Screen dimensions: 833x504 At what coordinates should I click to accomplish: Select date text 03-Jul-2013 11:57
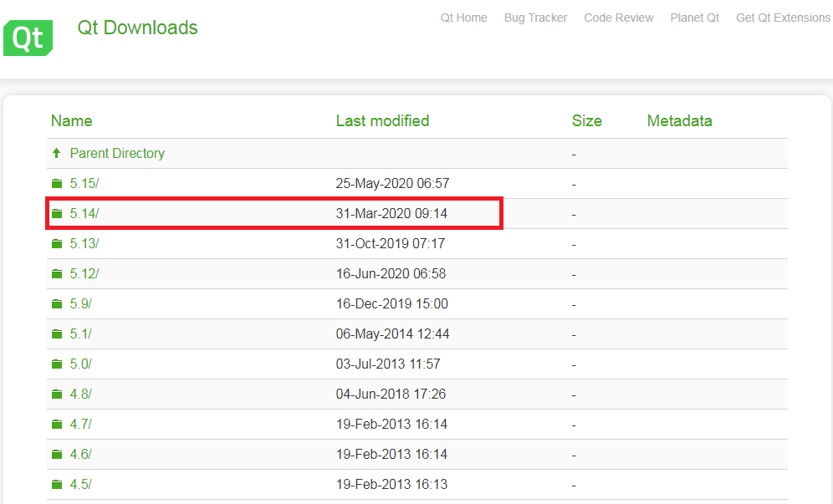click(x=388, y=364)
